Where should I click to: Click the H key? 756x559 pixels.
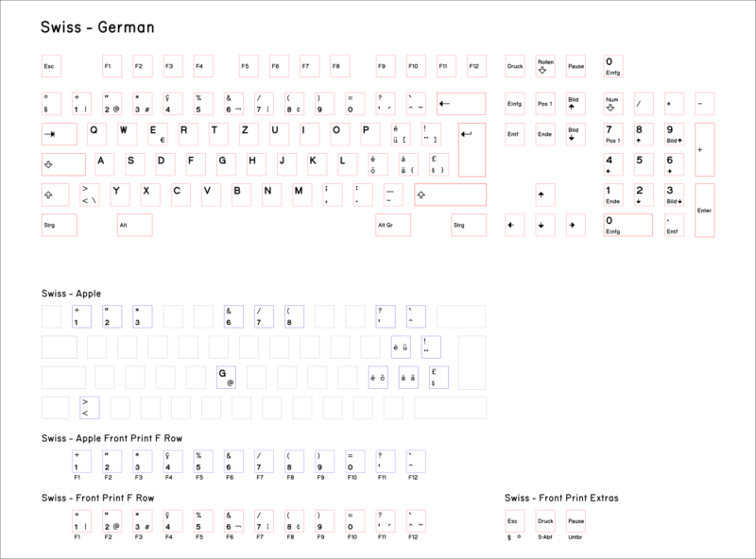256,164
